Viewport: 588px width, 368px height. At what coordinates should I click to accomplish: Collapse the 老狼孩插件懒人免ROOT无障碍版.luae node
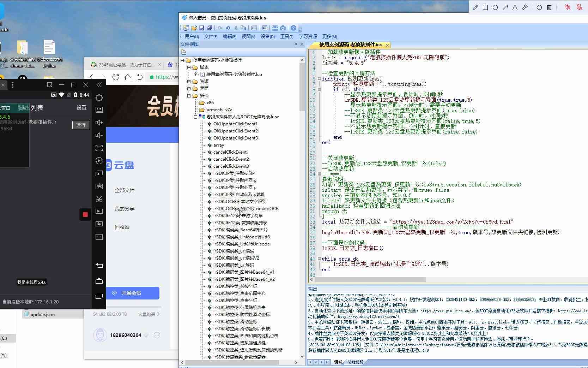[x=195, y=117]
